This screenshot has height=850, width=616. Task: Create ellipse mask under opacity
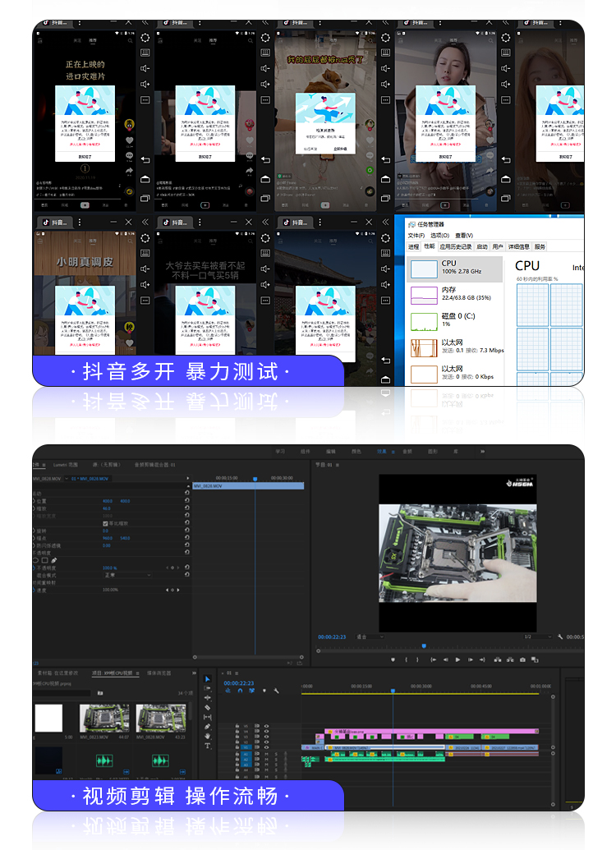[x=36, y=560]
